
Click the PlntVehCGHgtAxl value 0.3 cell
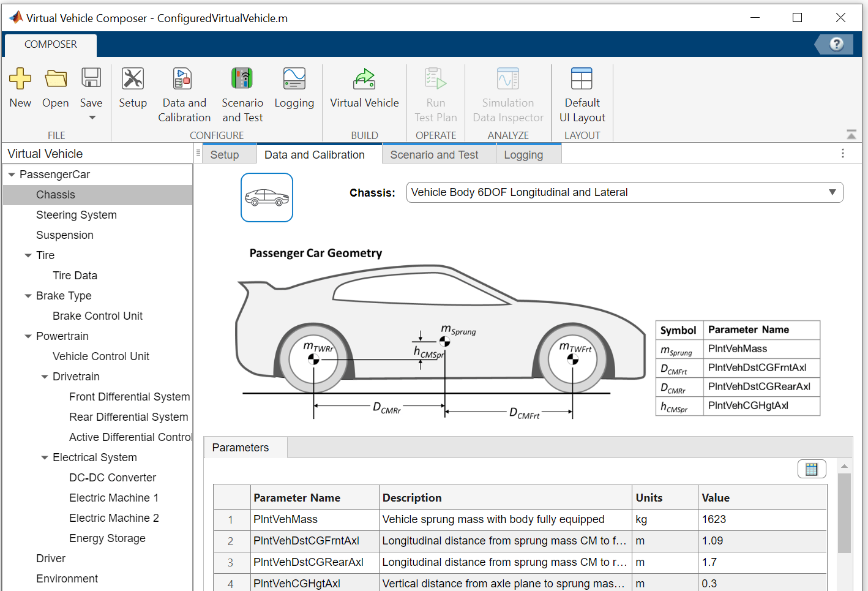click(763, 583)
